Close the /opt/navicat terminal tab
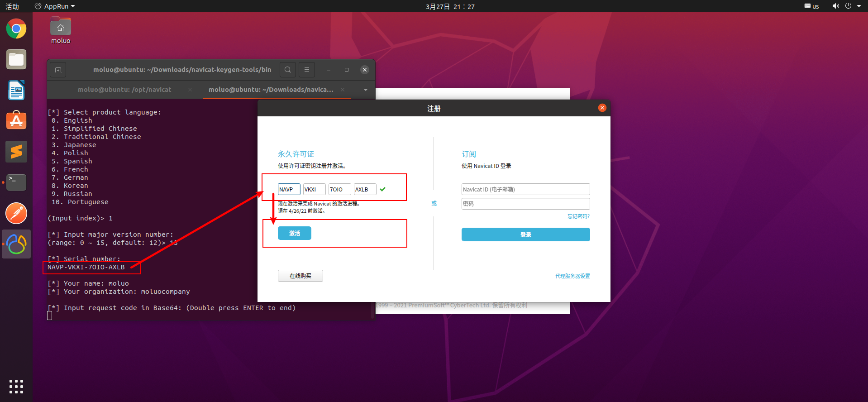 point(190,90)
